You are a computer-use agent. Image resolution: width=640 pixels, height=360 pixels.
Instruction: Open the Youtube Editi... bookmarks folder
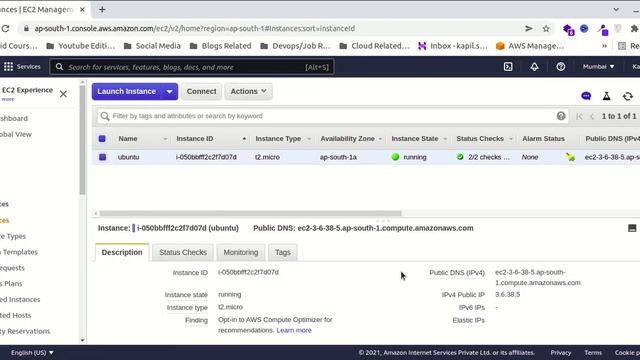coord(80,46)
